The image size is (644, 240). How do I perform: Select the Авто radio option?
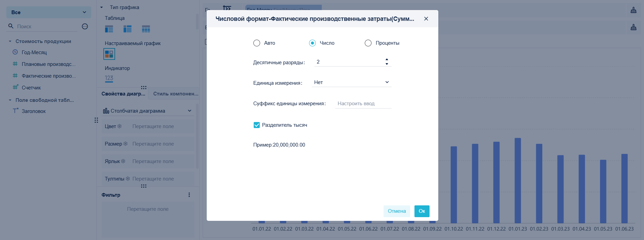(257, 43)
